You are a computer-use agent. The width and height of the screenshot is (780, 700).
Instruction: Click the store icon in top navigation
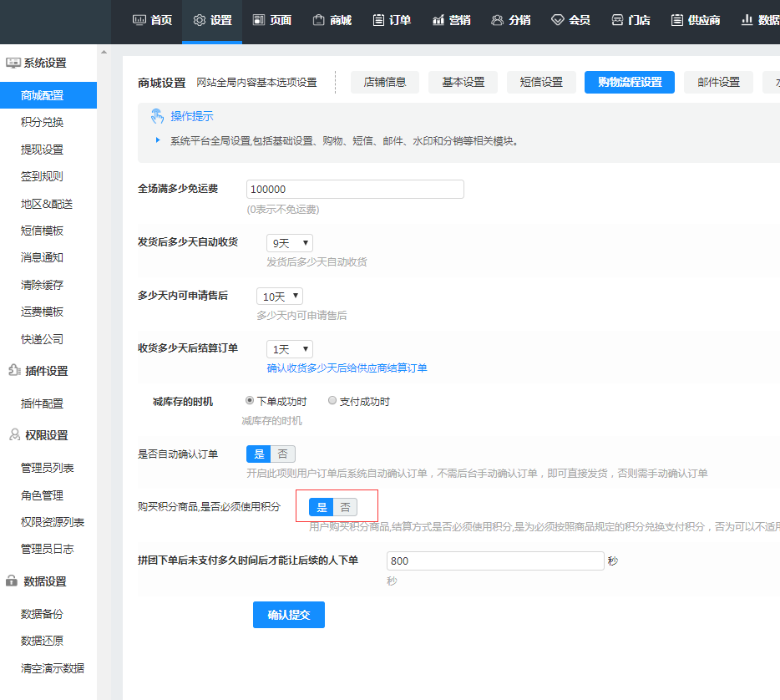point(617,20)
